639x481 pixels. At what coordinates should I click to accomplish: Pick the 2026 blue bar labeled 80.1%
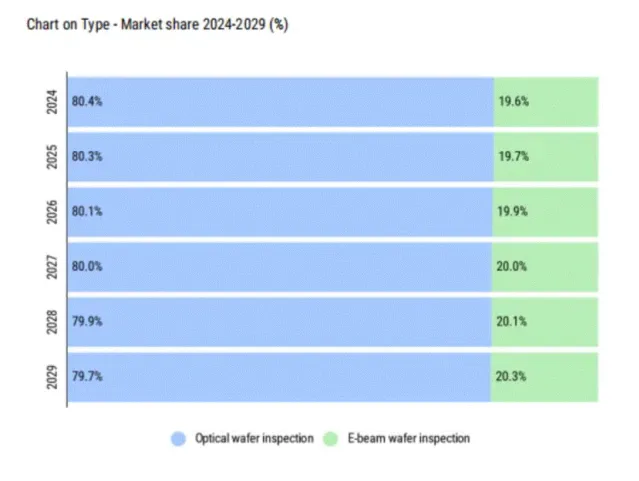(280, 212)
